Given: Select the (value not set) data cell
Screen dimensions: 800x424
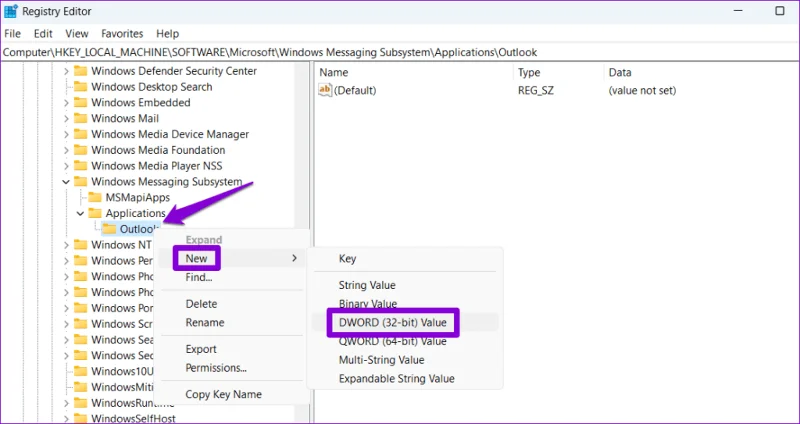Looking at the screenshot, I should point(642,90).
